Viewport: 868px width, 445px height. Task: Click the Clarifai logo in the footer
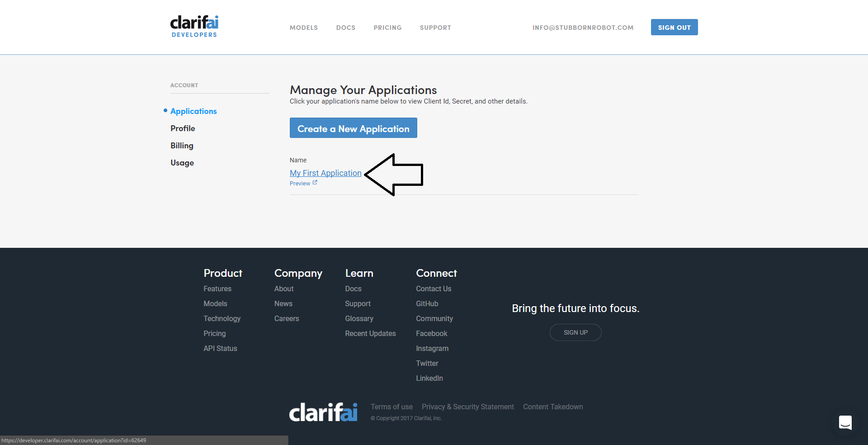(x=323, y=412)
